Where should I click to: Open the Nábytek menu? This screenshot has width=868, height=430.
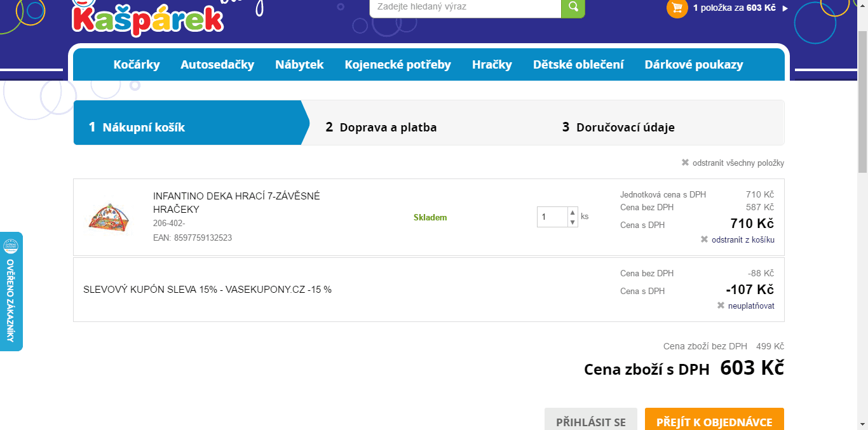[x=299, y=65]
